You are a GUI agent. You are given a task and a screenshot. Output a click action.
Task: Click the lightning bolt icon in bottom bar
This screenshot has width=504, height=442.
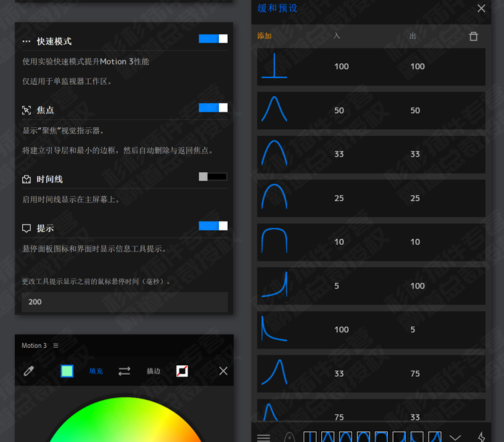[x=482, y=437]
